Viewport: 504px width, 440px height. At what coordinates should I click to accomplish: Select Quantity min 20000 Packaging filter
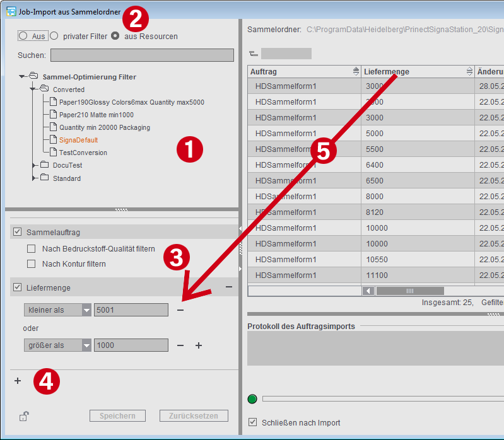pyautogui.click(x=105, y=127)
